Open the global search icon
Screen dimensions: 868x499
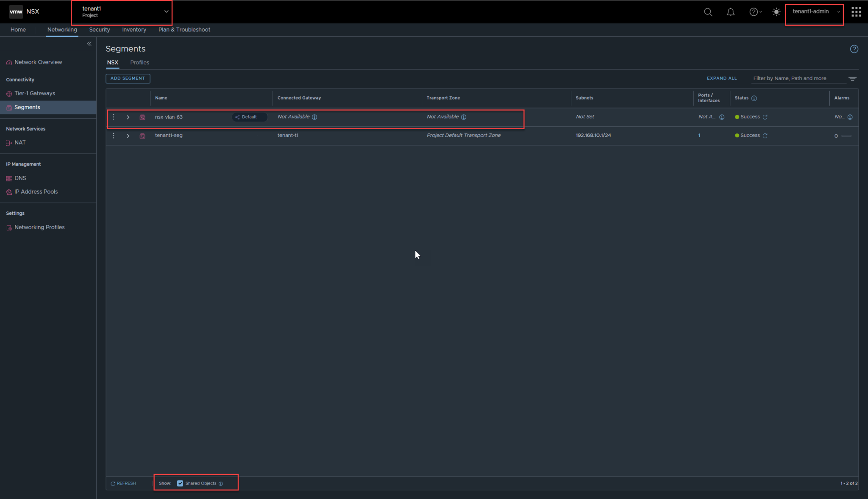(708, 12)
